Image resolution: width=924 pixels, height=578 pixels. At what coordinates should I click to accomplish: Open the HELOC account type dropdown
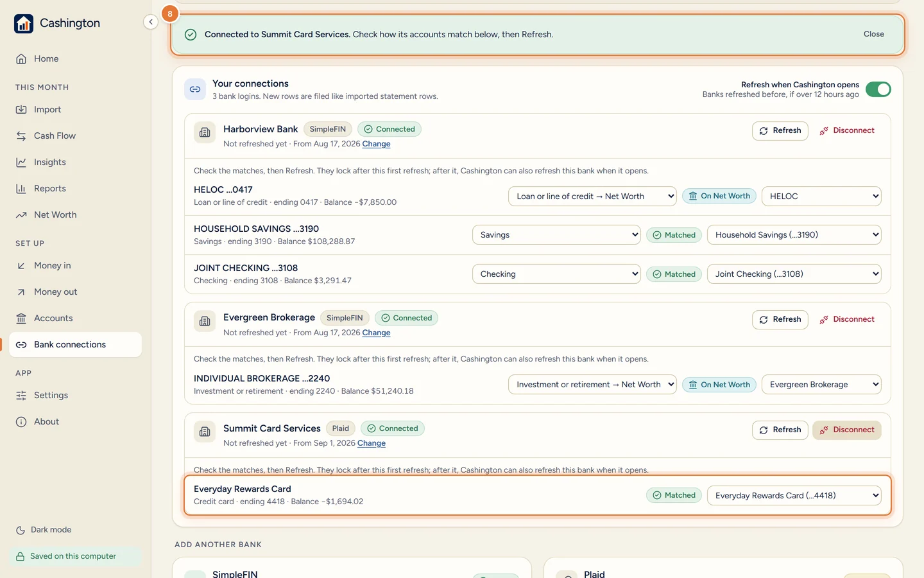tap(592, 196)
